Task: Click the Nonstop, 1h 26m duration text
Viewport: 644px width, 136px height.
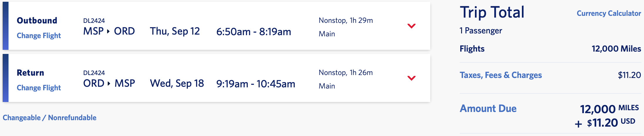Action: coord(346,72)
